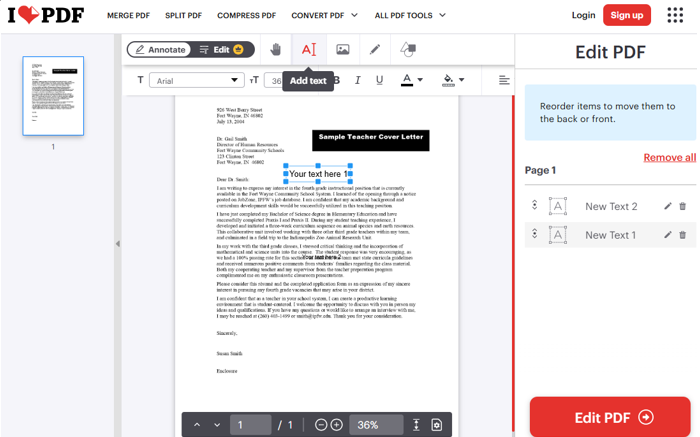
Task: Switch to Edit mode
Action: [221, 50]
